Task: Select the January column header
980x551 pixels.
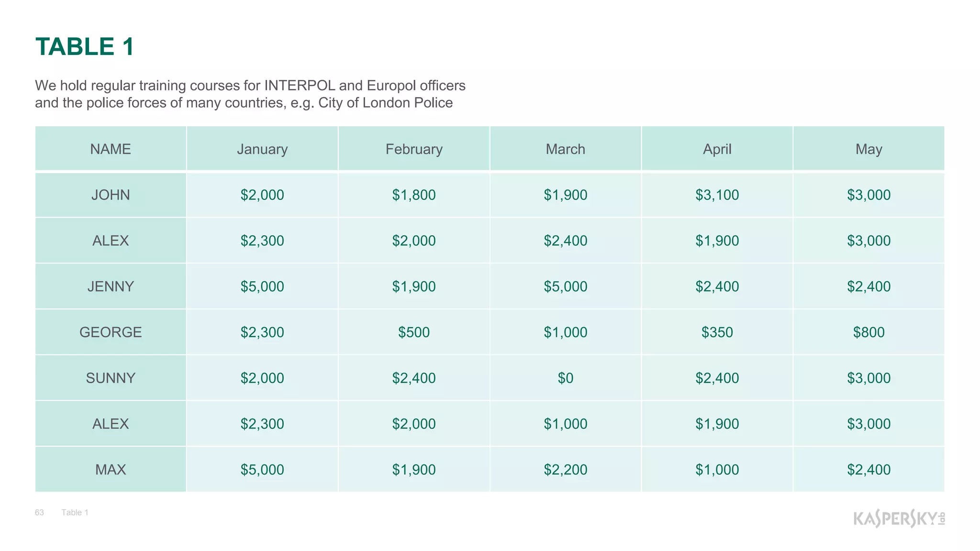Action: pyautogui.click(x=262, y=149)
